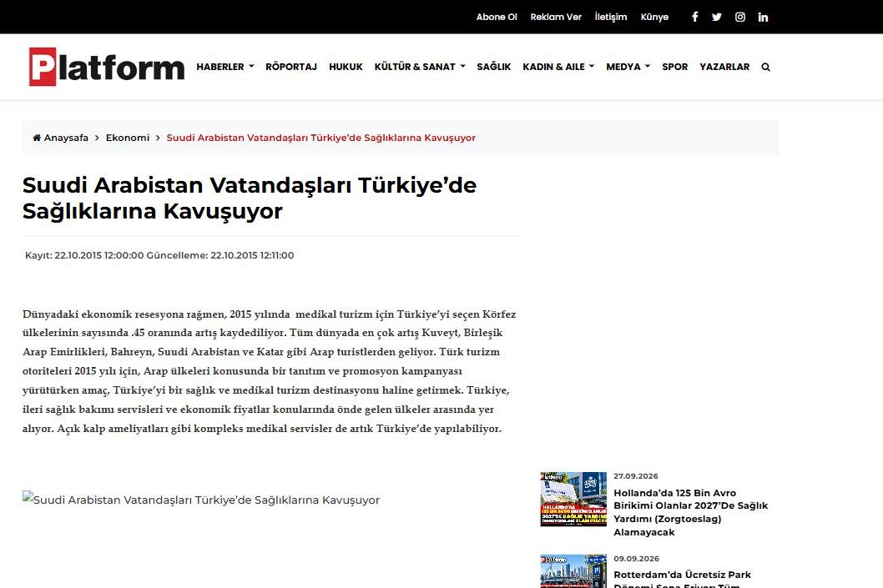
Task: Expand the KÜLTÜR & SANAT dropdown
Action: pos(420,67)
